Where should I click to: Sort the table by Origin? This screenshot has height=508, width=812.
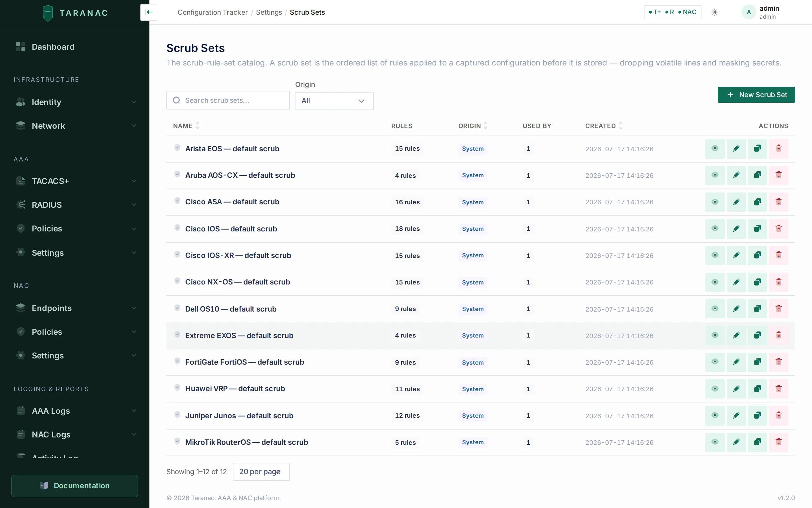(473, 126)
